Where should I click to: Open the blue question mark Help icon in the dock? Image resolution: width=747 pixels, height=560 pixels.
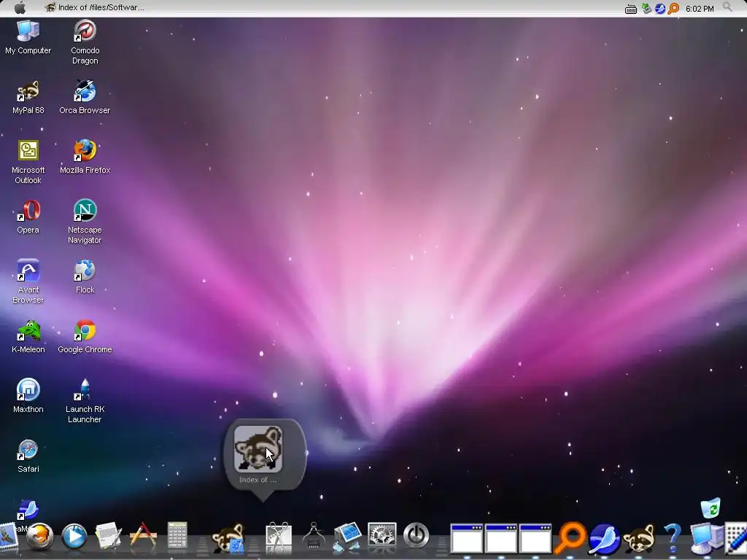coord(672,537)
